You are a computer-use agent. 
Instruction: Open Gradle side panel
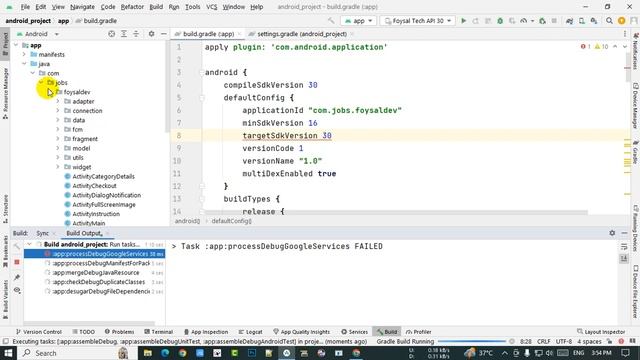point(636,152)
